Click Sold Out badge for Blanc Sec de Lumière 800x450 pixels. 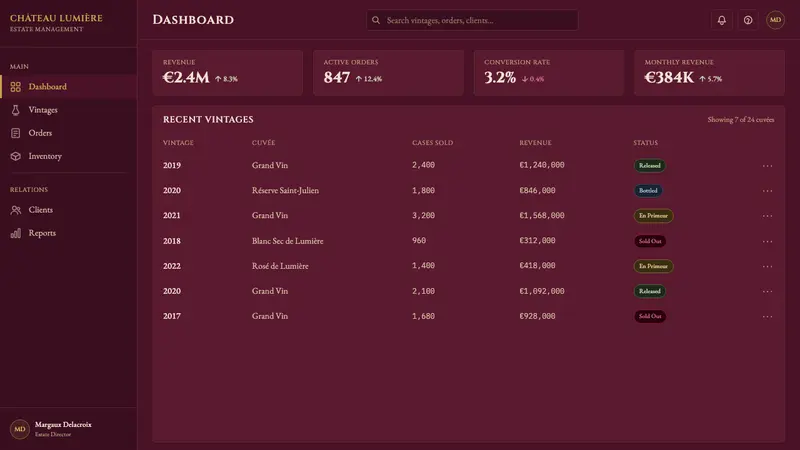click(x=650, y=241)
